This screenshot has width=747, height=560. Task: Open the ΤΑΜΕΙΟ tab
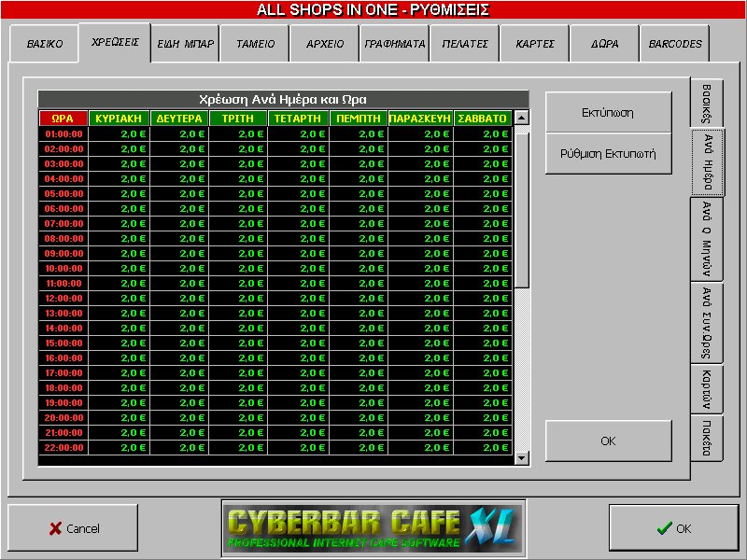[x=255, y=44]
